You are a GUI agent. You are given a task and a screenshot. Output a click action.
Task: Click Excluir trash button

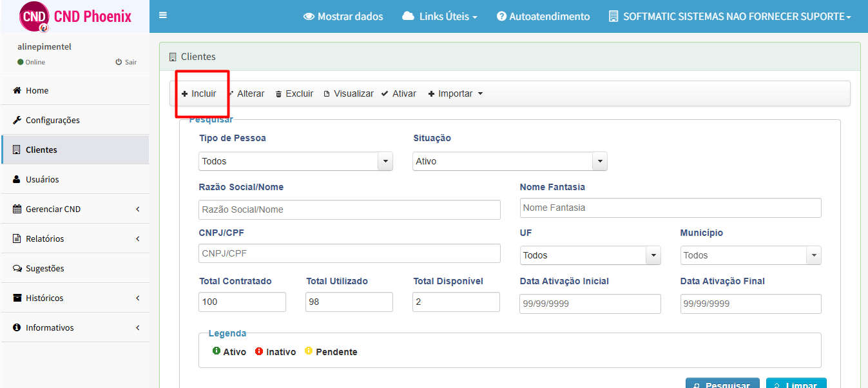point(294,93)
